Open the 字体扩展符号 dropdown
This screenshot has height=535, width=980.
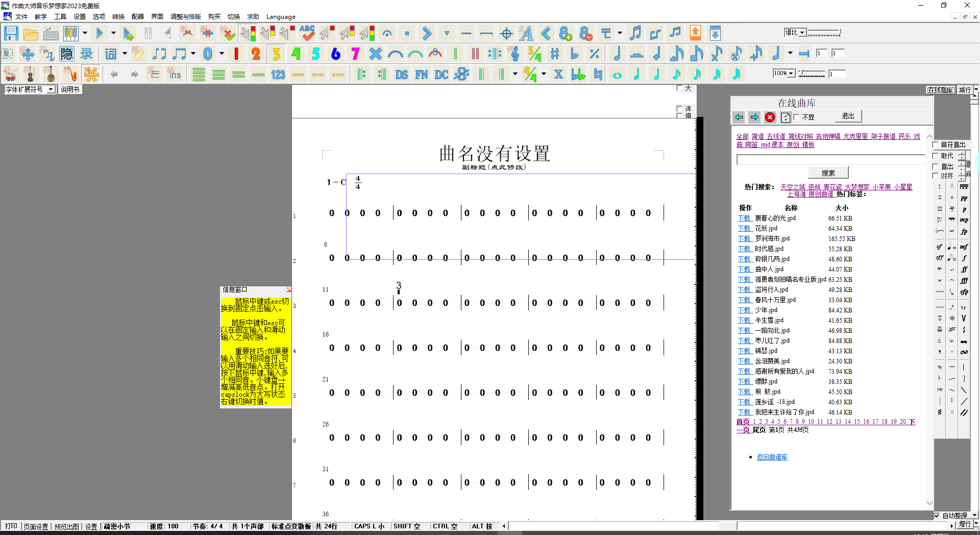click(51, 89)
